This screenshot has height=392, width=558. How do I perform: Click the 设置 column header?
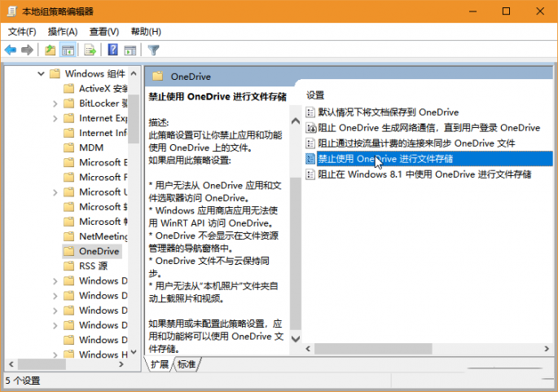(315, 95)
